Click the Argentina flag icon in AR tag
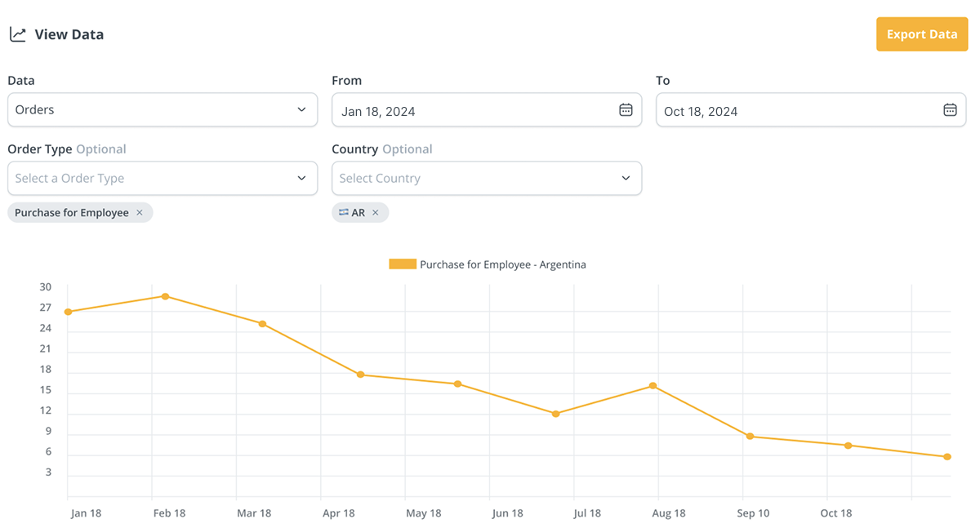 coord(344,213)
